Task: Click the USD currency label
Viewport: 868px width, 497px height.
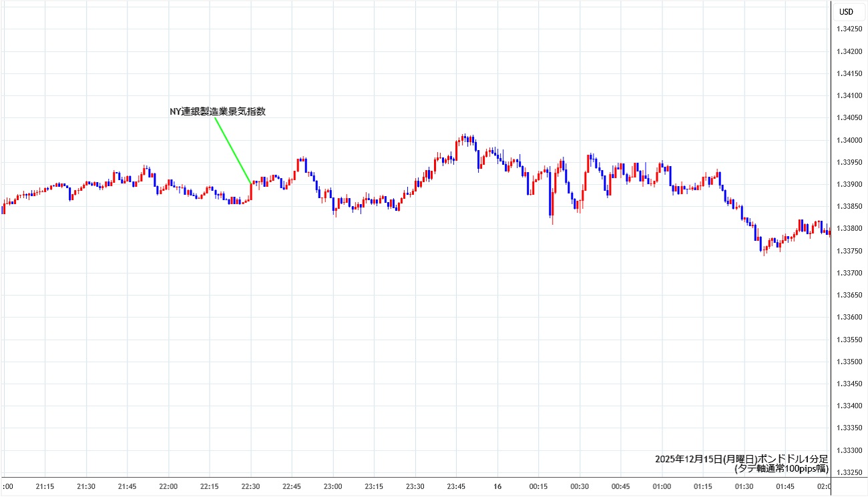Action: coord(846,11)
